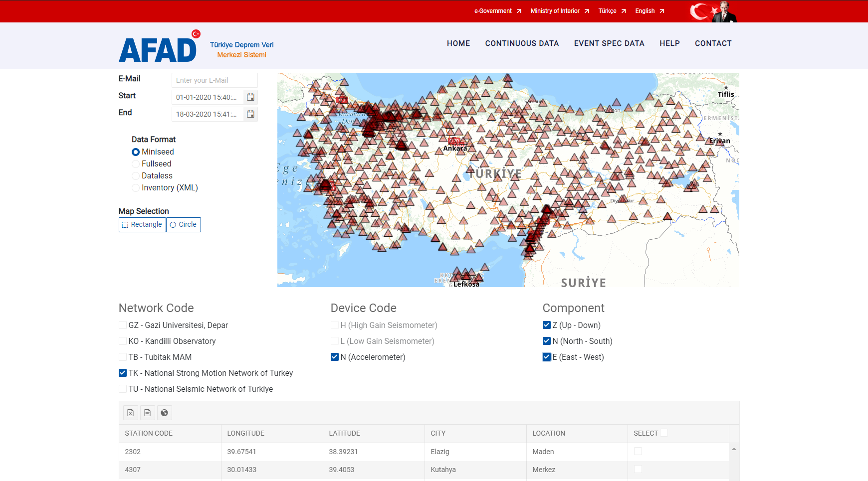Export the station table as CSV
Viewport: 868px width, 481px height.
[x=147, y=413]
